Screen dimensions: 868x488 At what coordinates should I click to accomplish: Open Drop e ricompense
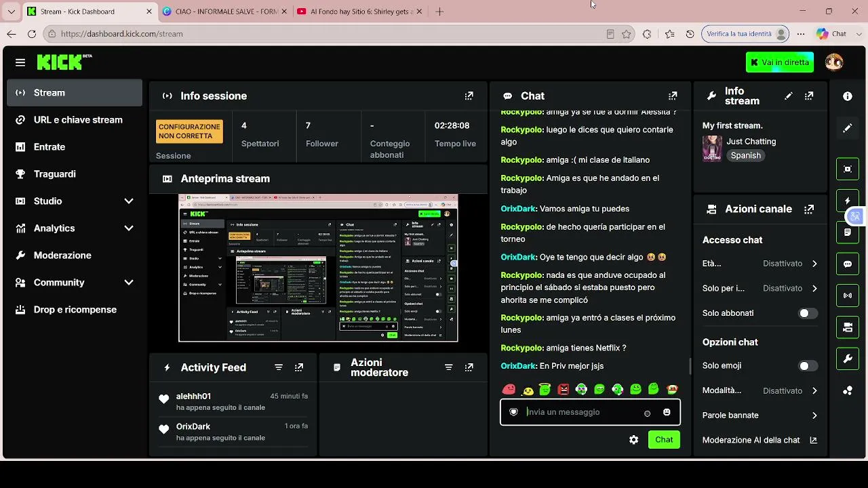tap(75, 310)
